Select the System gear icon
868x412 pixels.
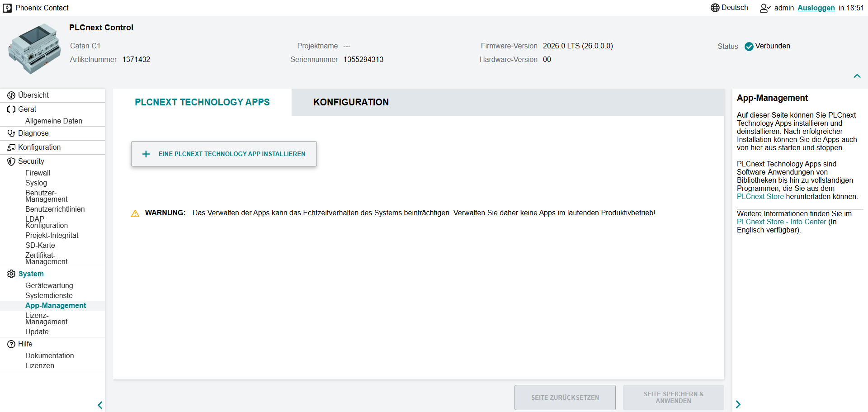pyautogui.click(x=11, y=274)
